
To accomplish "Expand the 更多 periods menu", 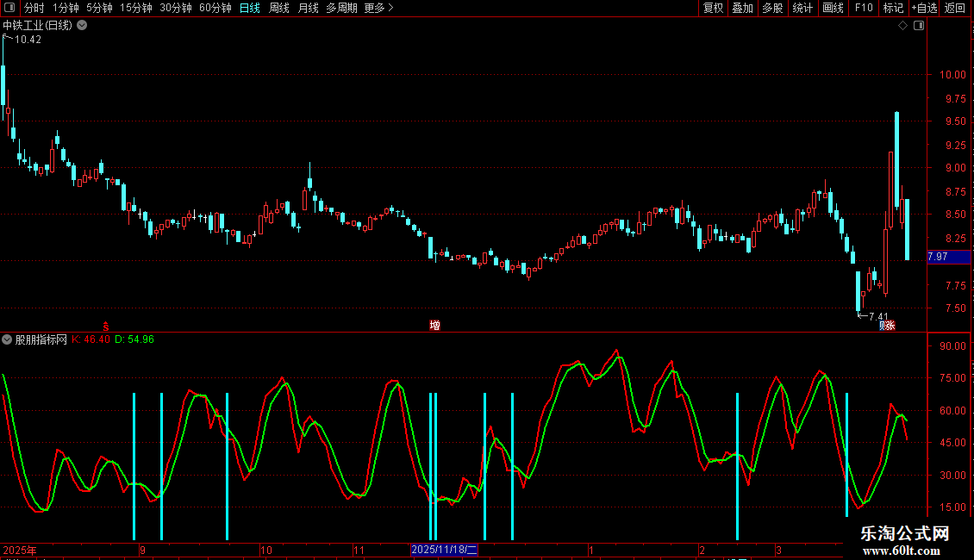I will pyautogui.click(x=378, y=8).
